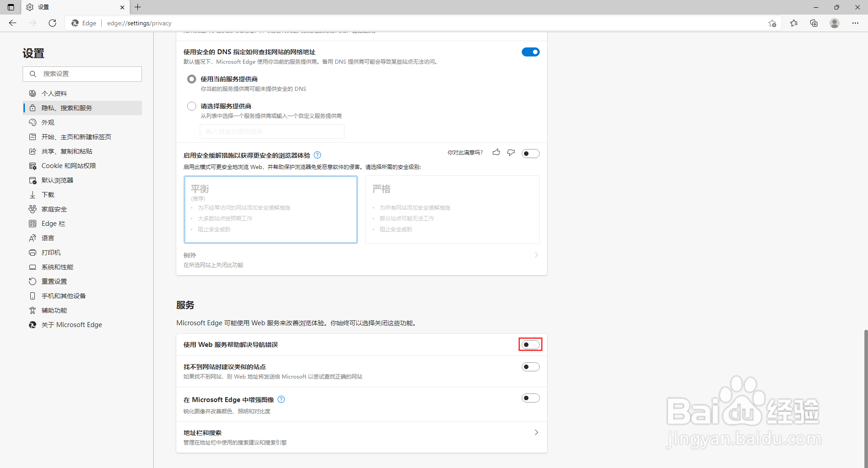Open help for 启用安全缓解措施 question icon
This screenshot has height=468, width=868.
coord(317,155)
